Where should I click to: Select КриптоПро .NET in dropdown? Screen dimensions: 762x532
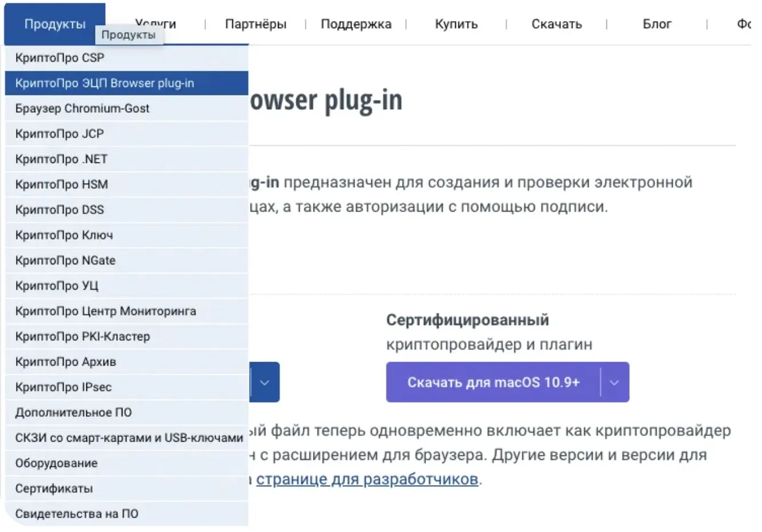pos(61,159)
